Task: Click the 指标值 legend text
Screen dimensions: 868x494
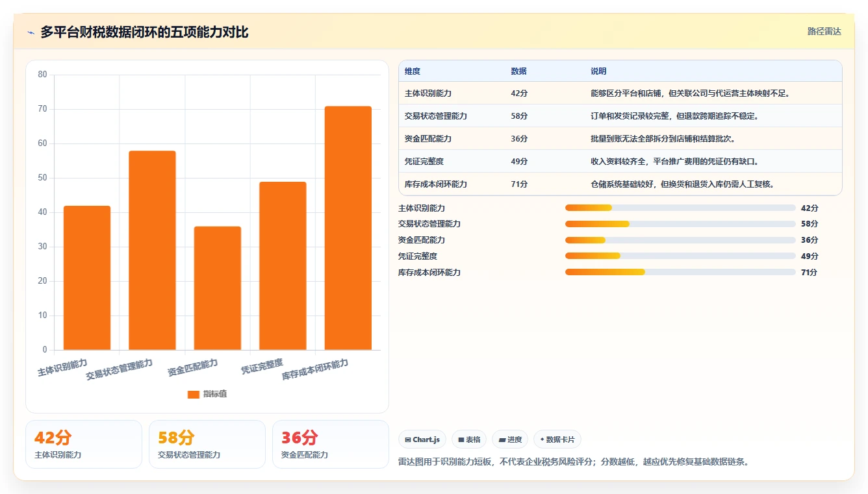Action: [214, 394]
